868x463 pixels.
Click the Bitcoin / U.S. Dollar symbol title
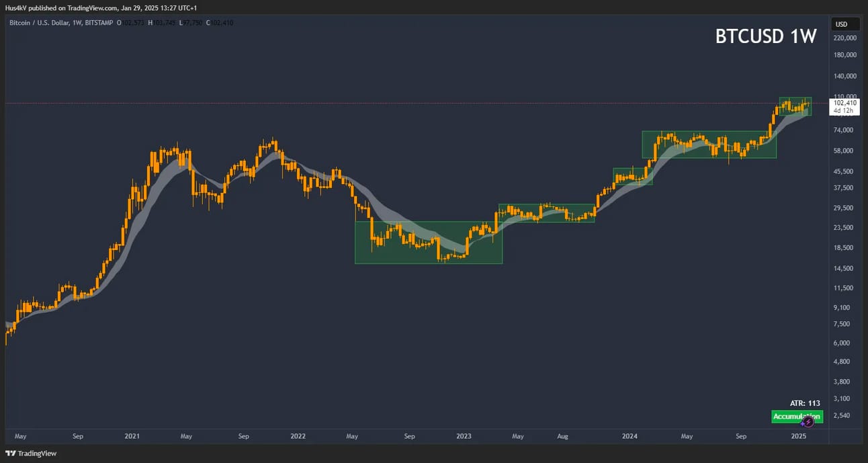pos(40,23)
